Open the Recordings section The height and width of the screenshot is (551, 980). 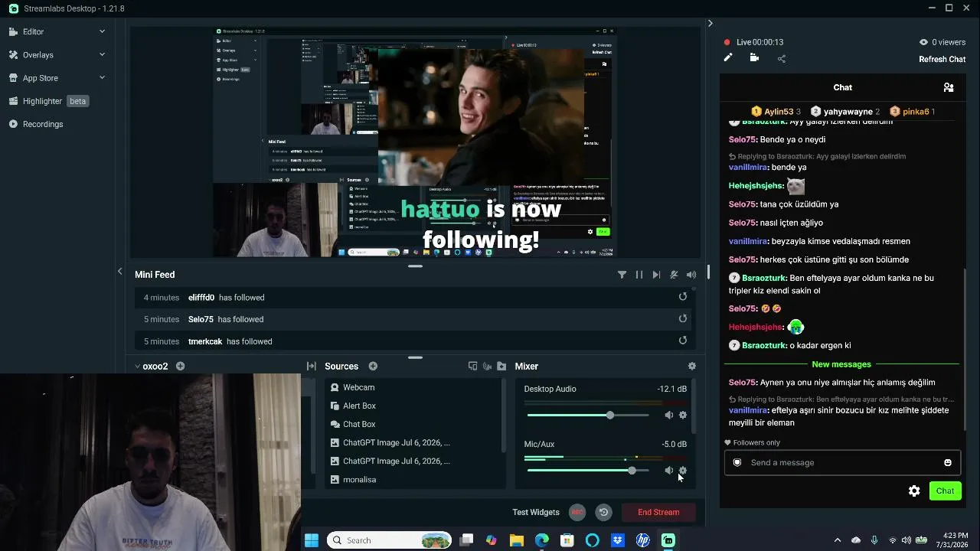[x=42, y=124]
